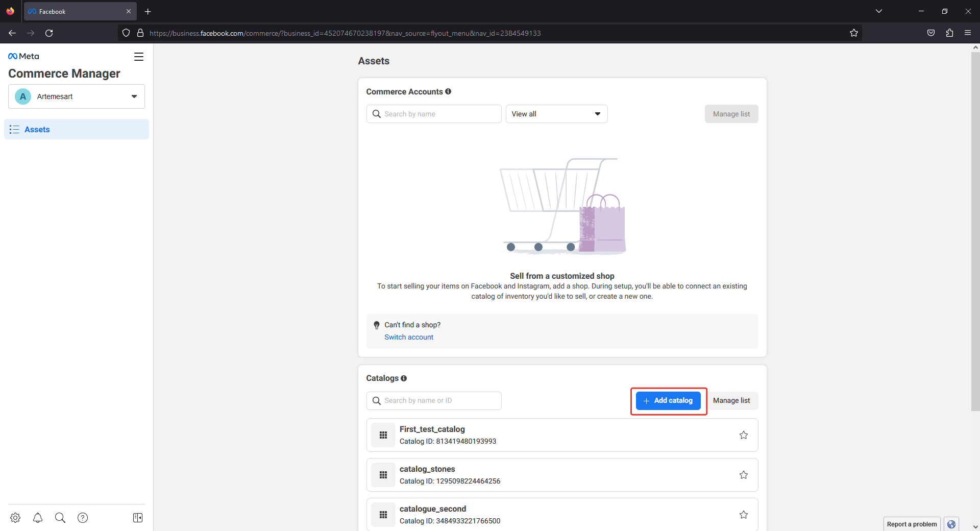Click the page vertical scrollbar
This screenshot has height=531, width=980.
coord(975,231)
